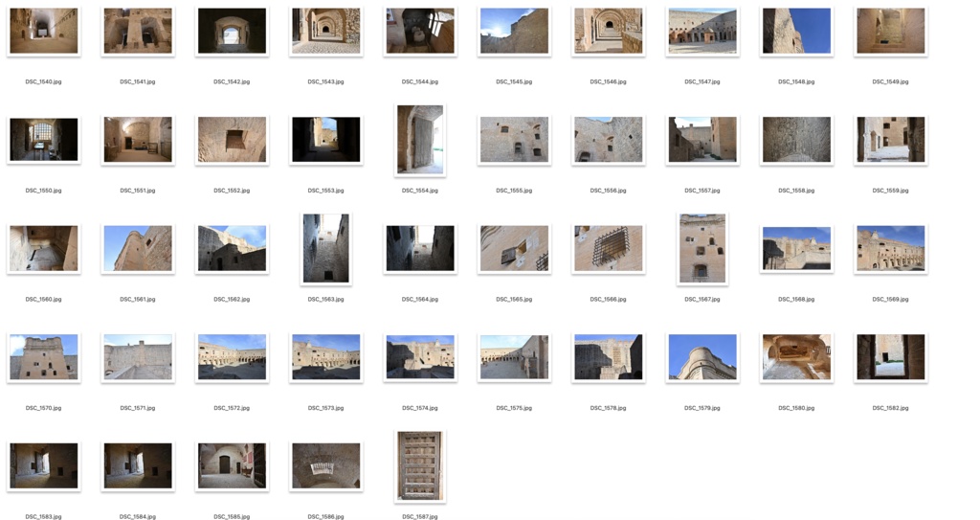Click the DSC_1575.jpg thumbnail
This screenshot has width=980, height=520.
tap(514, 357)
